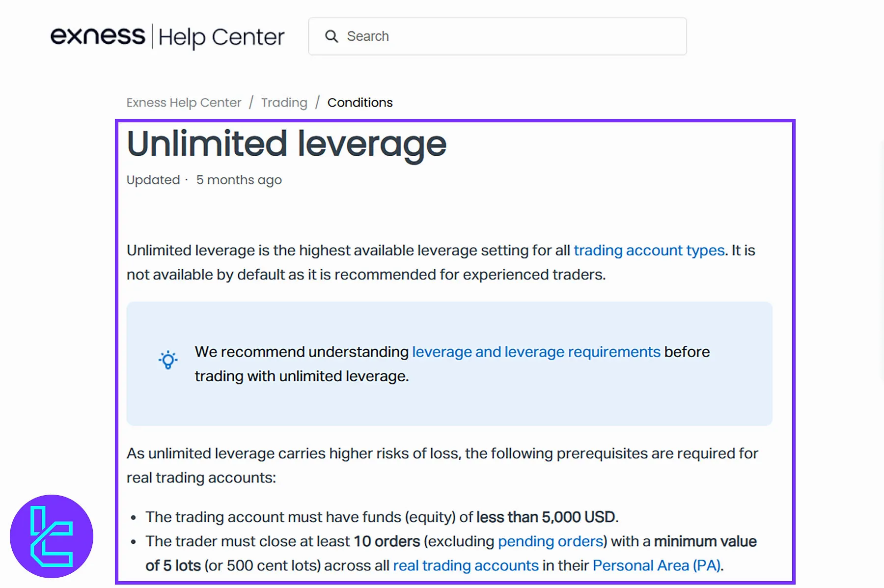Screen dimensions: 884x588
Task: Focus the Search input field
Action: 511,36
